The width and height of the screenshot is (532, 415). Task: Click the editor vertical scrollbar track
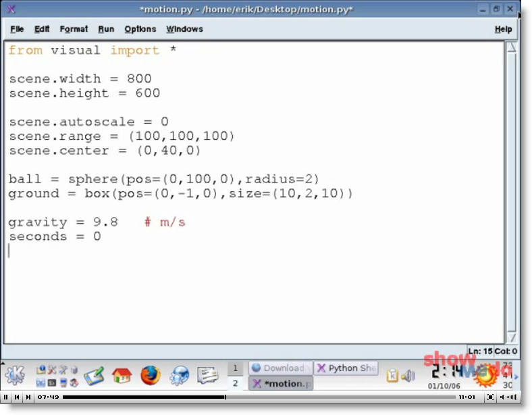click(x=511, y=193)
